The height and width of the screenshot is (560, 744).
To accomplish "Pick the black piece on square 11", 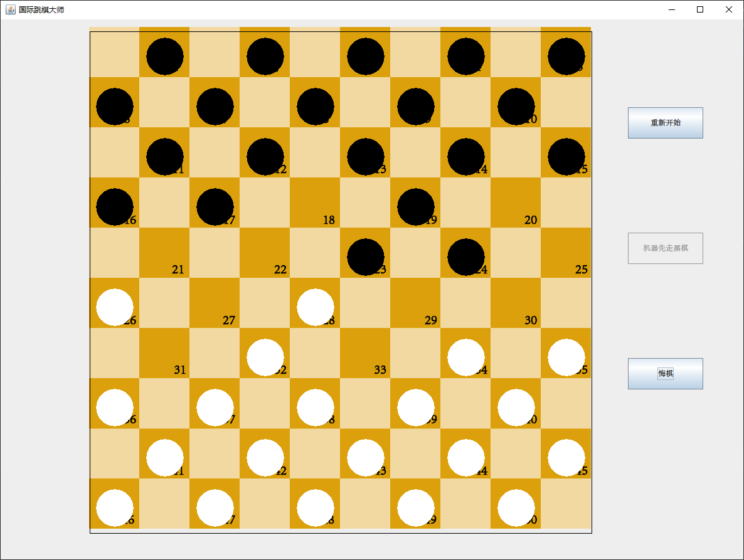I will pyautogui.click(x=165, y=157).
